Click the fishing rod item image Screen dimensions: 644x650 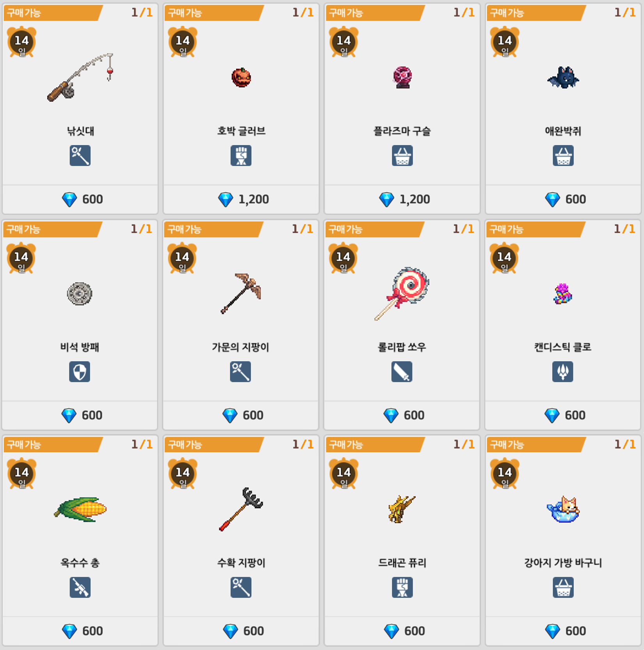click(x=80, y=77)
